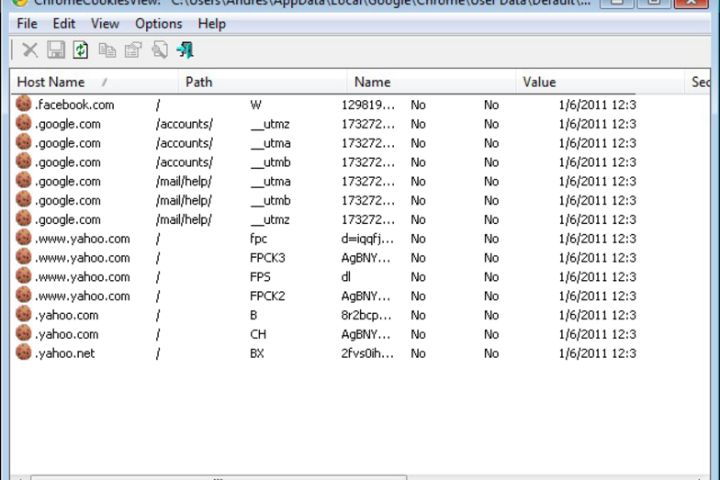
Task: Click the FPS cookie name
Action: (260, 277)
